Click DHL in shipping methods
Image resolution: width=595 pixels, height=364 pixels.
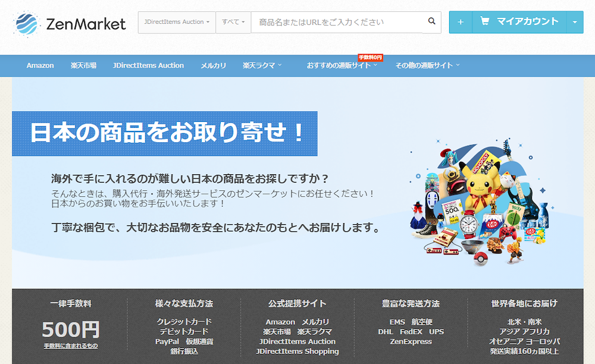[x=386, y=332]
